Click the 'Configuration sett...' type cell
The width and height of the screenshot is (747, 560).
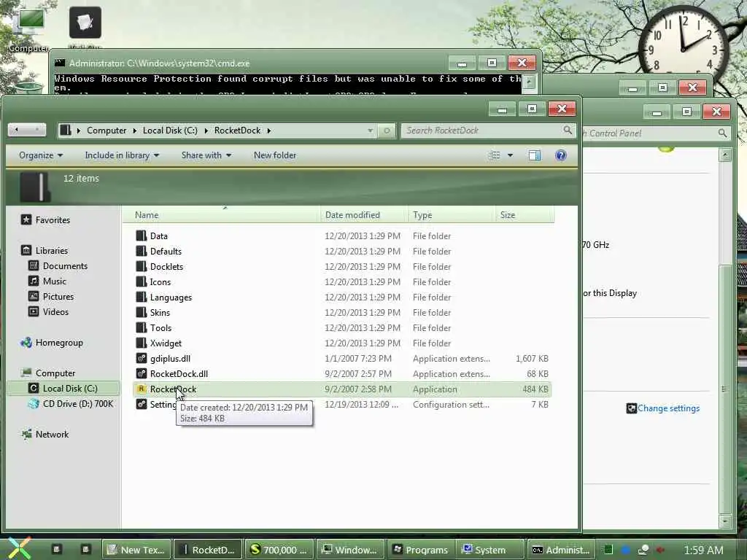451,404
